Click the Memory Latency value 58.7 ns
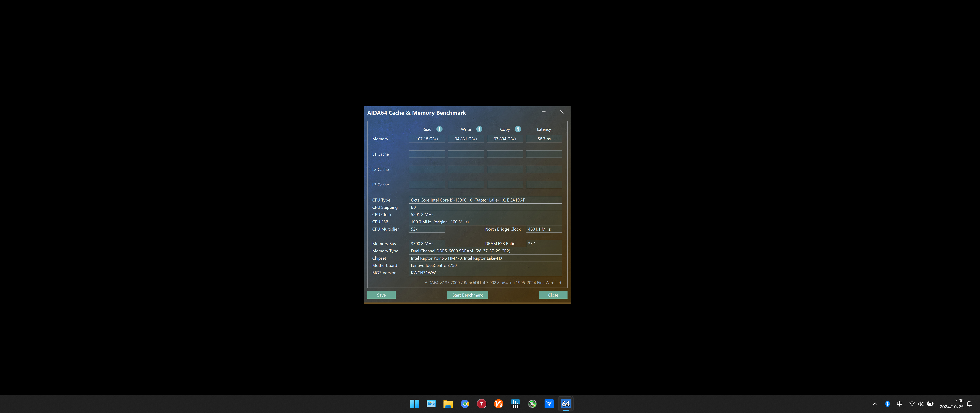Viewport: 980px width, 413px height. coord(544,139)
